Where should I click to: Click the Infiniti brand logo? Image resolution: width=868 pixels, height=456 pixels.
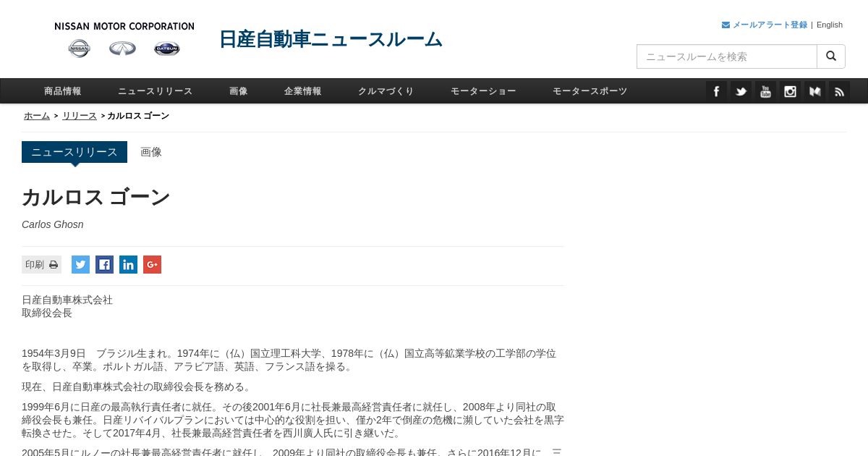point(123,48)
